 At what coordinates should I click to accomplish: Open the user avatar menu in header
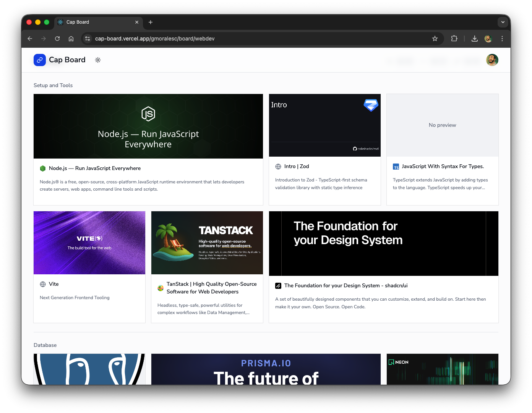click(x=492, y=60)
